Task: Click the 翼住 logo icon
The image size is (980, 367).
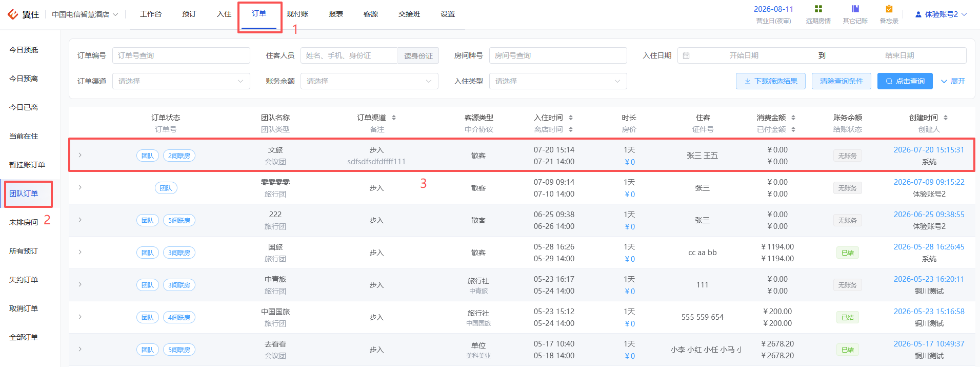Action: 13,14
